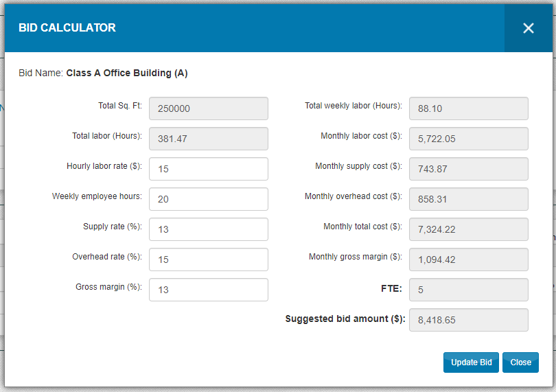This screenshot has width=556, height=392.
Task: Select the Total labor hours field
Action: point(208,139)
